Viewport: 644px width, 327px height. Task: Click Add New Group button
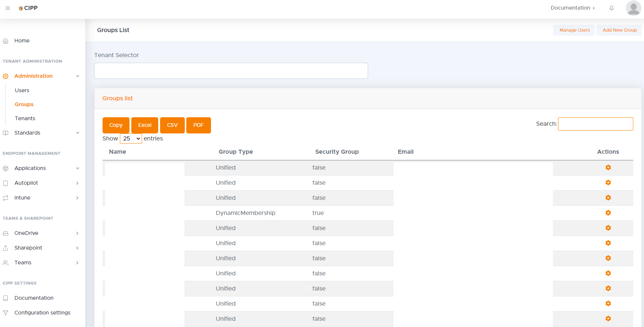click(619, 30)
